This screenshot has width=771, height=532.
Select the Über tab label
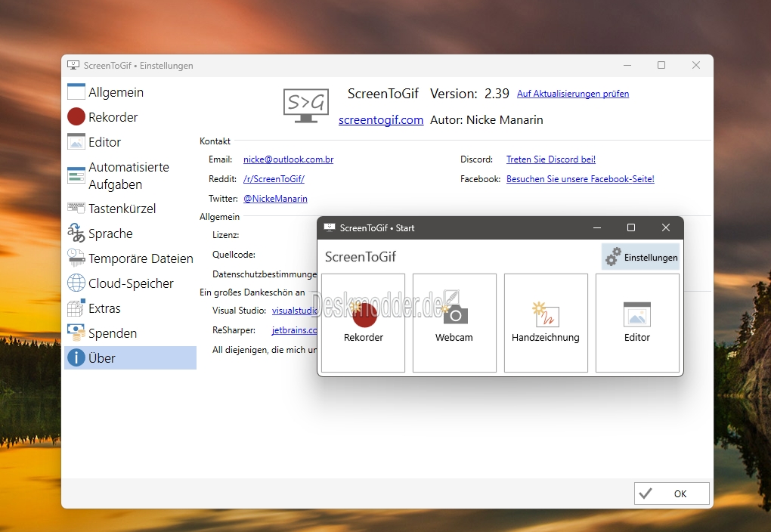click(102, 358)
